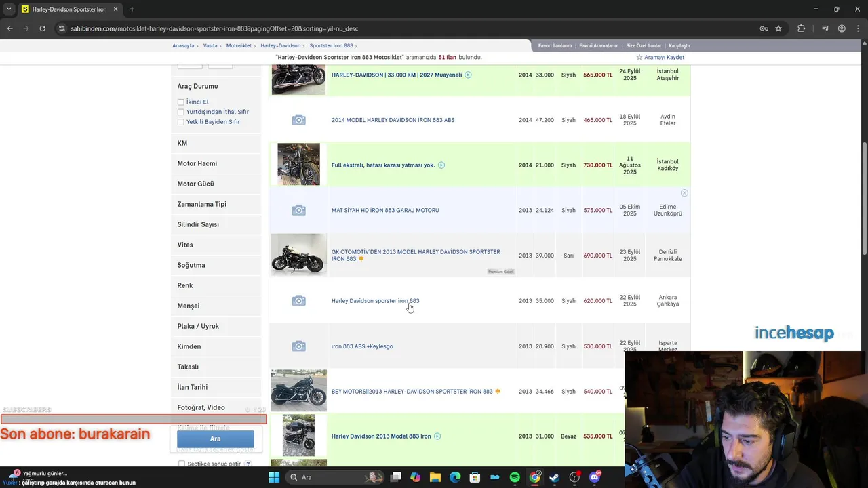Dismiss MAT SİYAH HD İRON listing with x icon
The height and width of the screenshot is (488, 868).
[x=684, y=193]
